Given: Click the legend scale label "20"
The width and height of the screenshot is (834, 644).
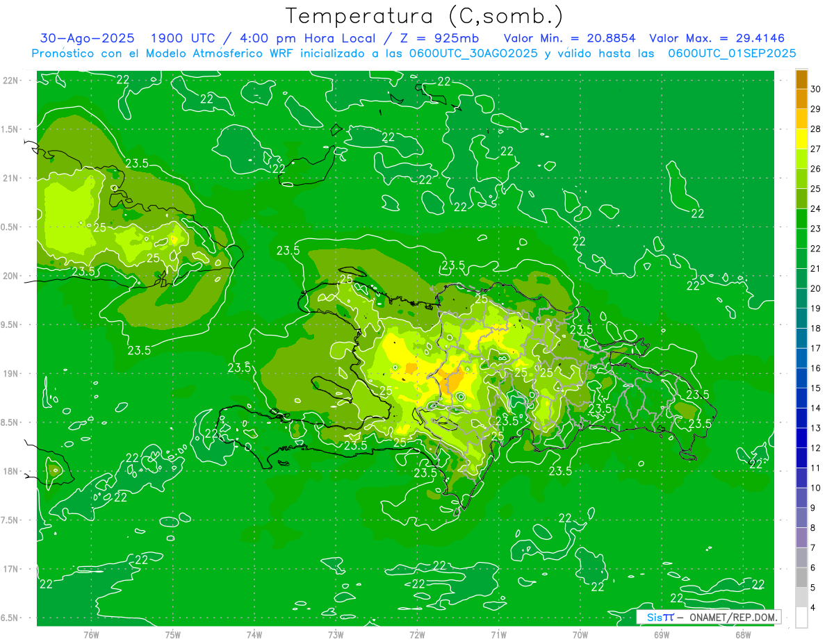Looking at the screenshot, I should pos(816,289).
